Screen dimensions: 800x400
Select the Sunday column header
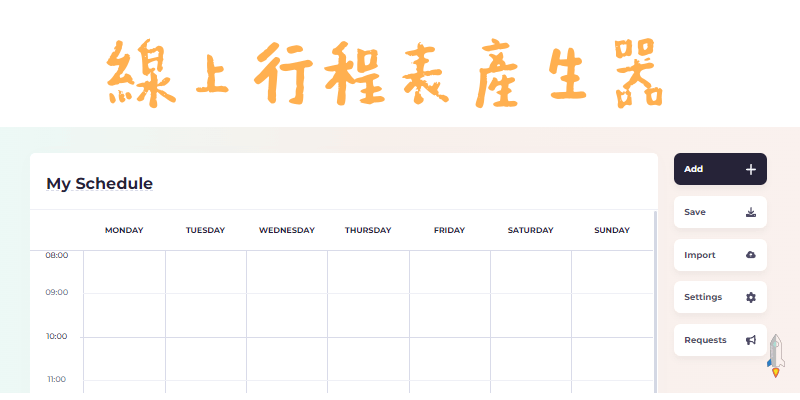(x=612, y=230)
